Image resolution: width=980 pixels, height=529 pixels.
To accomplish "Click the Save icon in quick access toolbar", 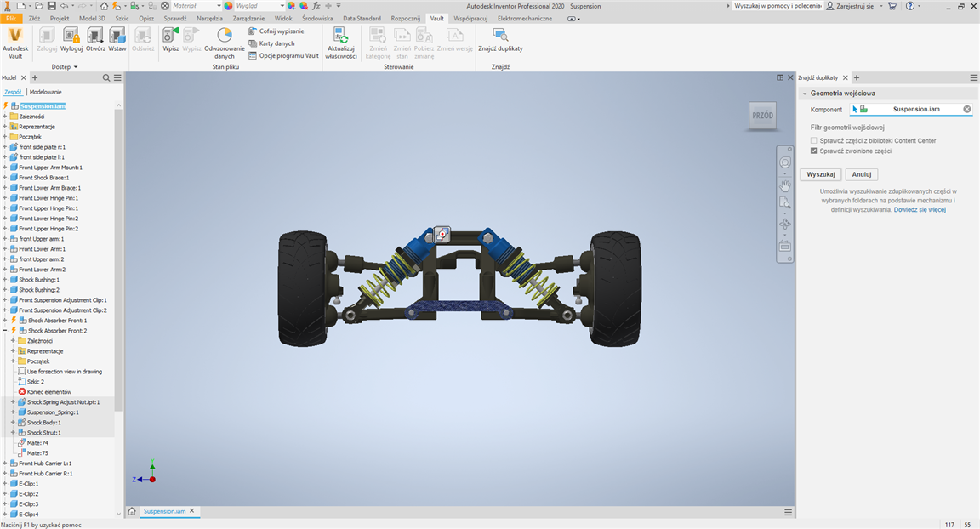I will click(52, 6).
